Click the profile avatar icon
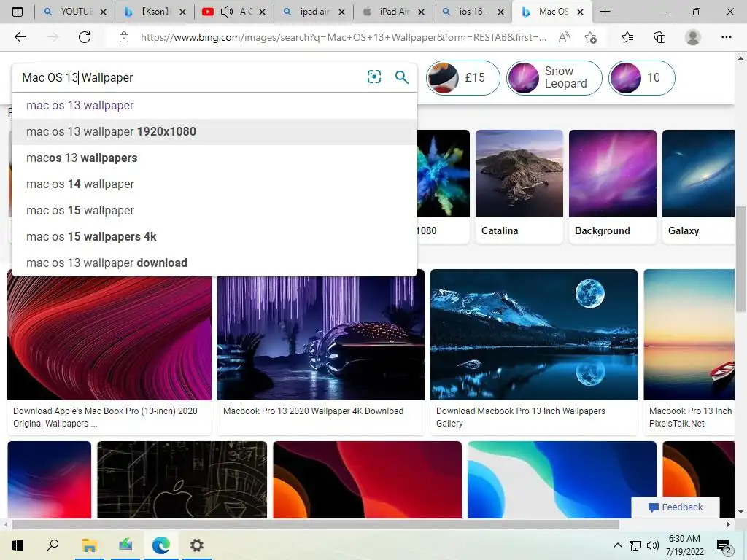The image size is (747, 560). (x=693, y=37)
